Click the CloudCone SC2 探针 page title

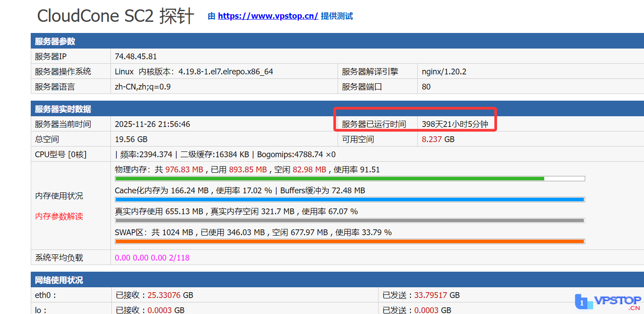tap(115, 16)
